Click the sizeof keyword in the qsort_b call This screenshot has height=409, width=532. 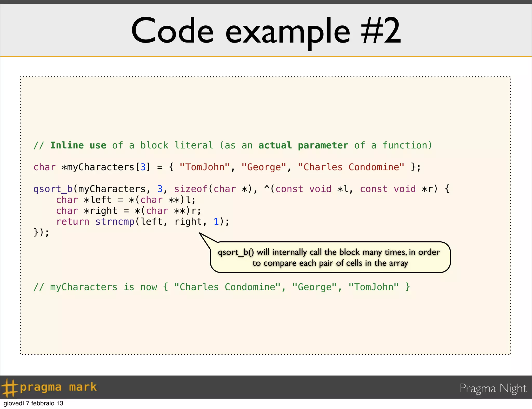click(191, 189)
